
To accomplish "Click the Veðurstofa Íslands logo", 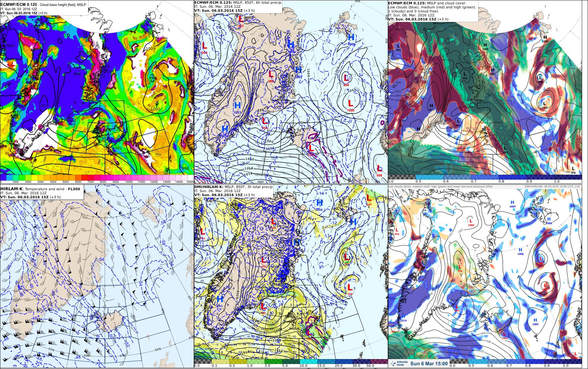I will tap(399, 363).
